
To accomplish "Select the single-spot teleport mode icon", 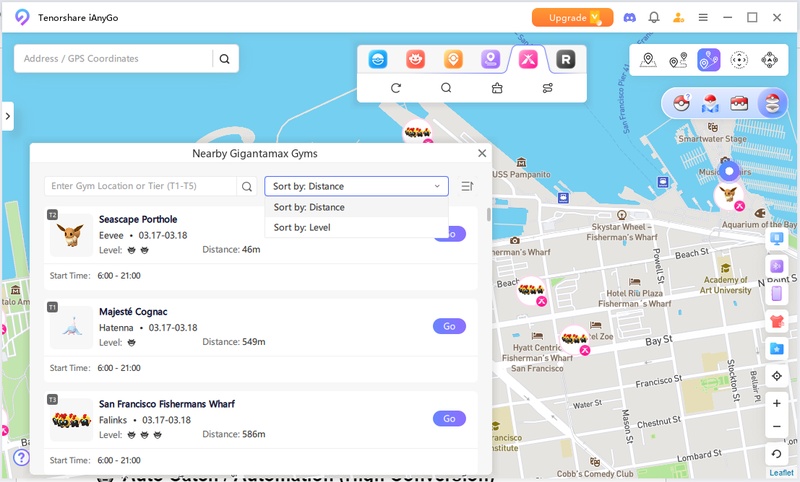I will click(x=648, y=60).
